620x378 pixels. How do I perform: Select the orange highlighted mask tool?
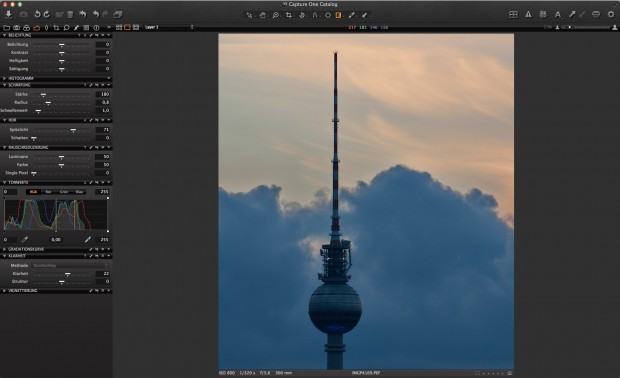[338, 15]
